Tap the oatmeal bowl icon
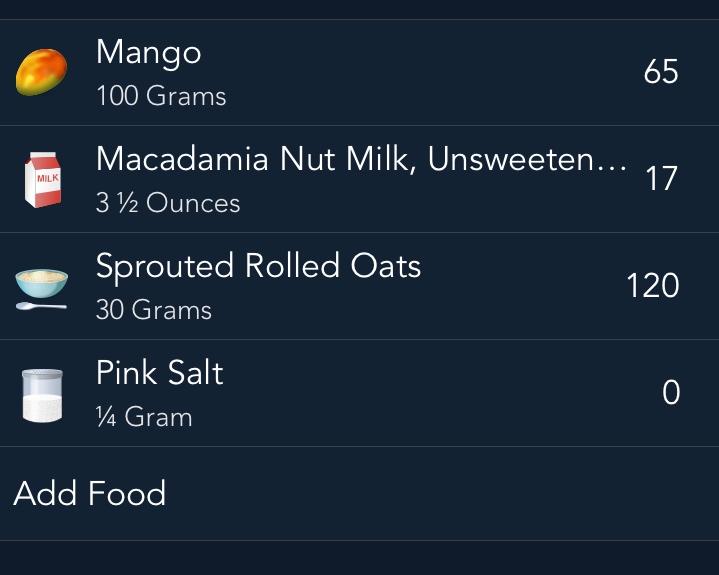Image resolution: width=719 pixels, height=575 pixels. click(42, 286)
